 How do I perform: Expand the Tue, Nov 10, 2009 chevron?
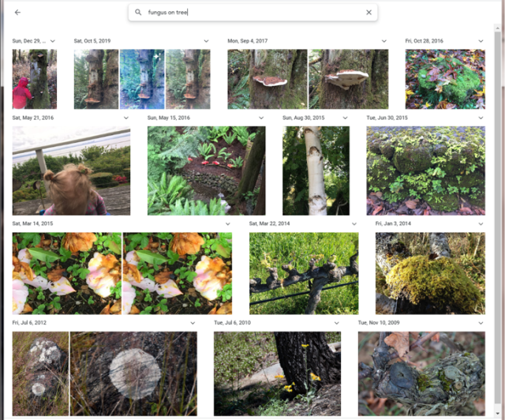click(x=481, y=323)
